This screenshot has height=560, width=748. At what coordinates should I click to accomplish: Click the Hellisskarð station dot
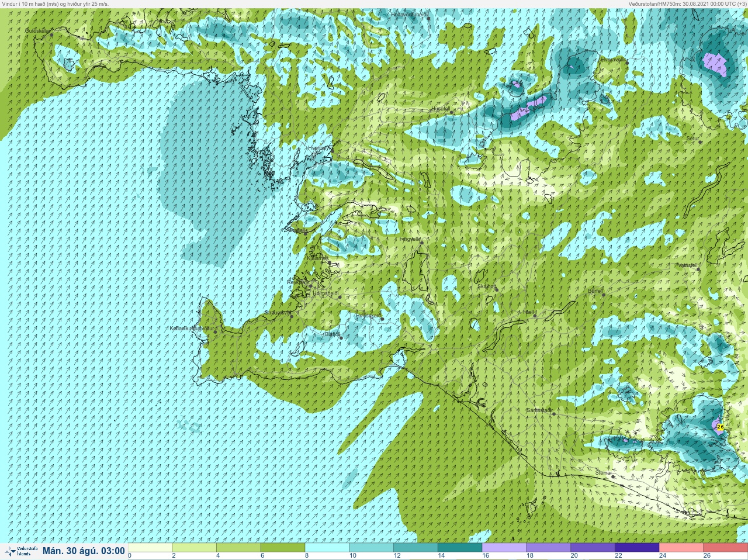(383, 319)
